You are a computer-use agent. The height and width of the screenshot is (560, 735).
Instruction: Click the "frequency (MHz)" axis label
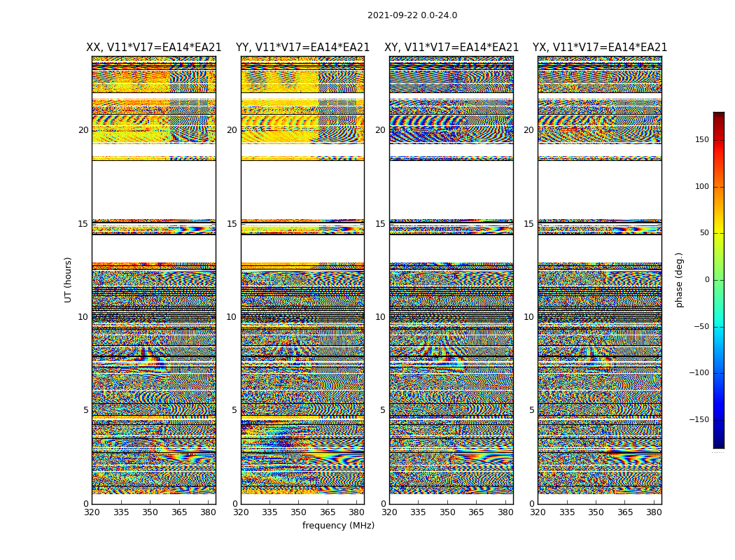pos(338,525)
